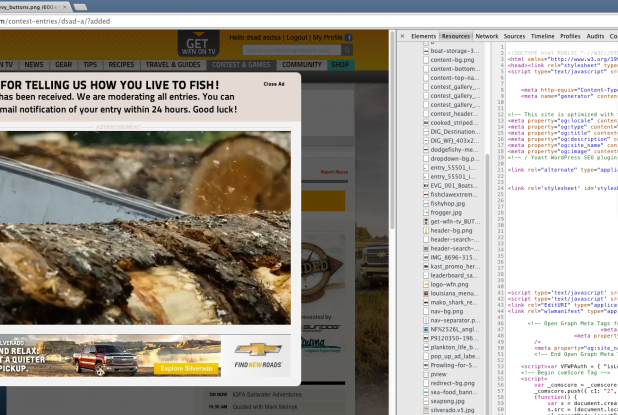Open the GEAR navigation item
Viewport: 618px width, 415px height.
[63, 65]
